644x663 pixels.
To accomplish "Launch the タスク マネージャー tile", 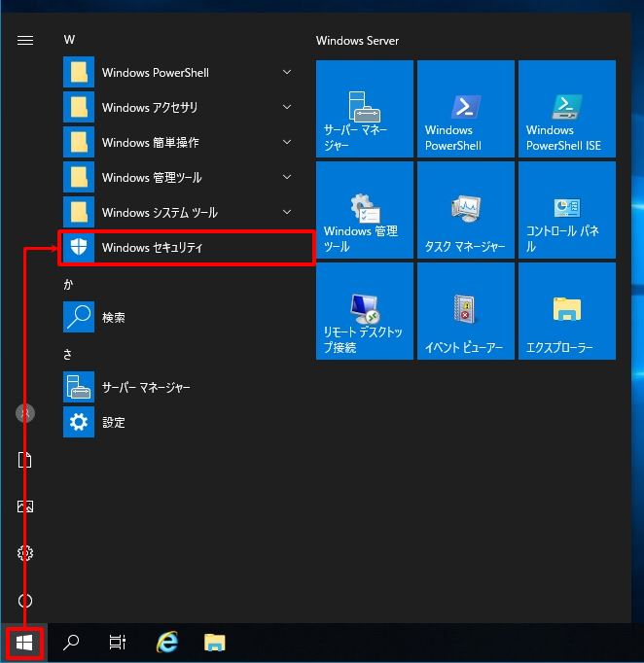I will (x=465, y=210).
